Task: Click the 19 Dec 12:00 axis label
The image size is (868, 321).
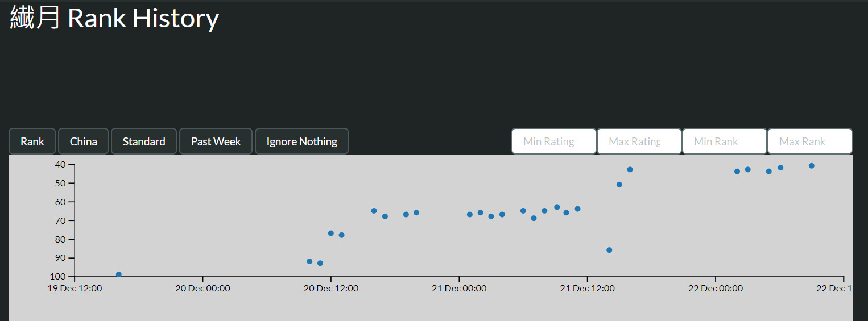Action: (75, 289)
